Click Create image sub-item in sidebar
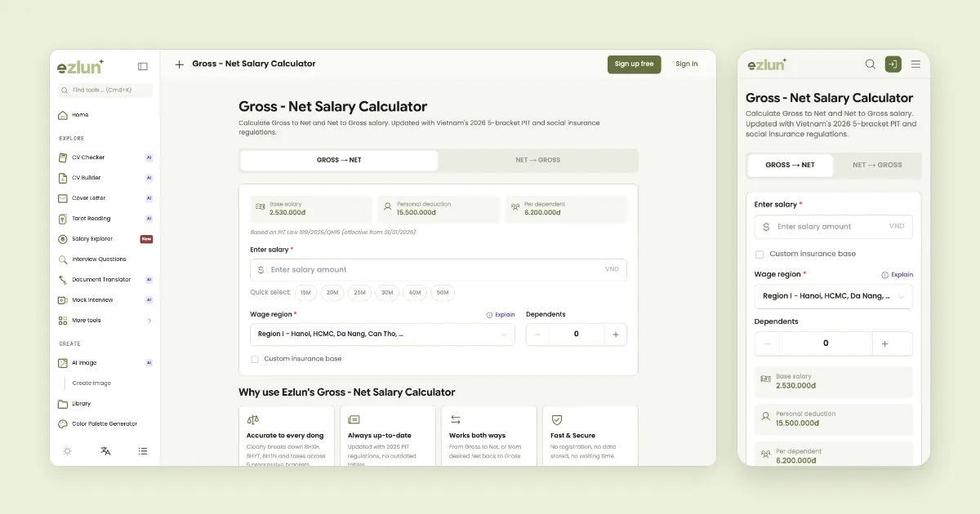Screen dimensions: 980x514 91,383
